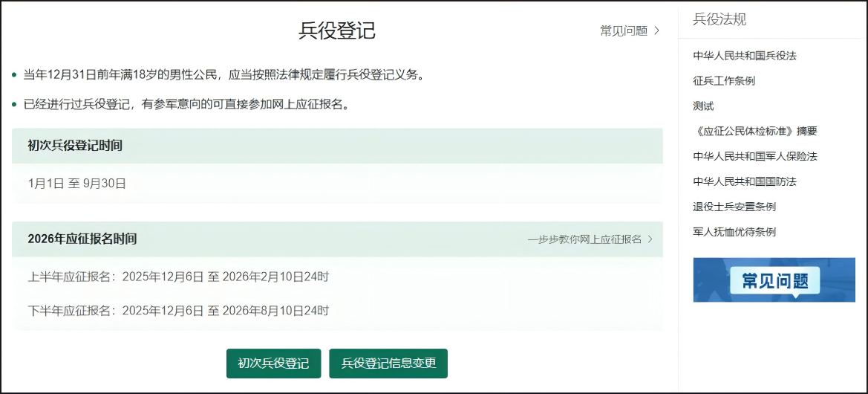Open 《应征公民体检标准》摘要 link

click(x=754, y=132)
